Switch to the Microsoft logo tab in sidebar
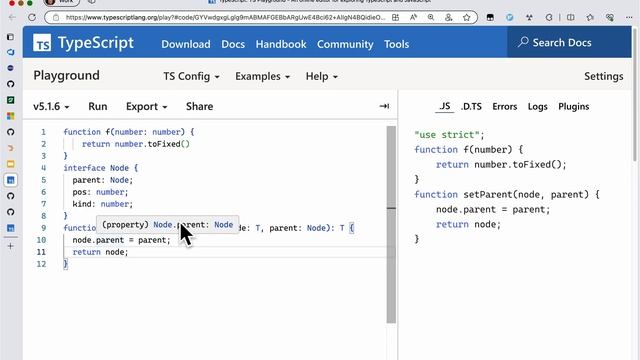 [11, 116]
